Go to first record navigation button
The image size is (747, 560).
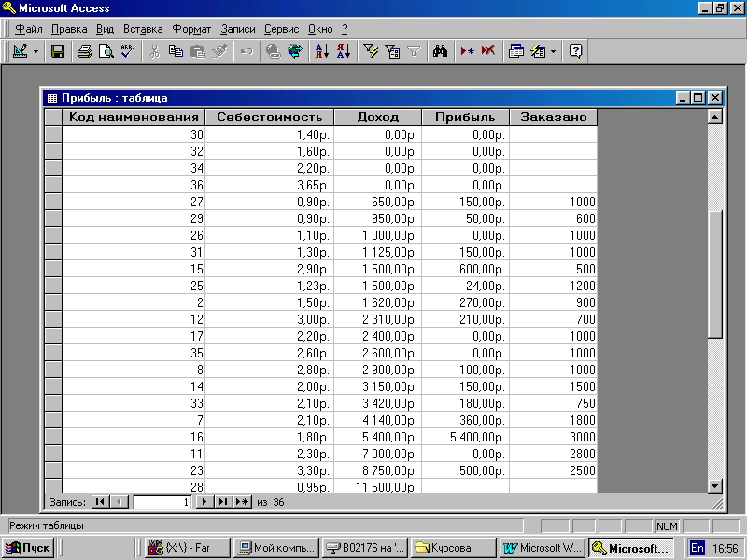[100, 502]
